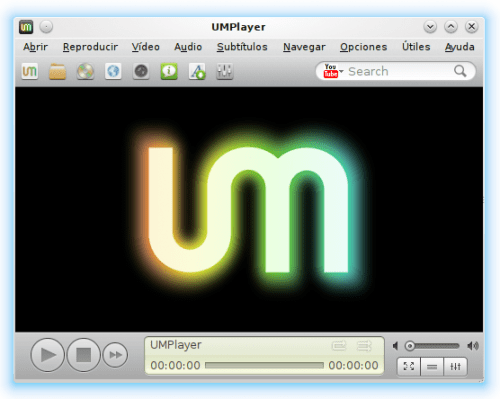The height and width of the screenshot is (399, 500).
Task: Open the Audio menu
Action: point(188,47)
